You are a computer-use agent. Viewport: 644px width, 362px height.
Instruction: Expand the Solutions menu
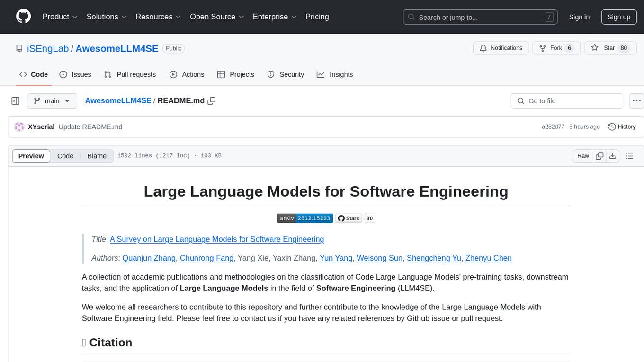(107, 17)
